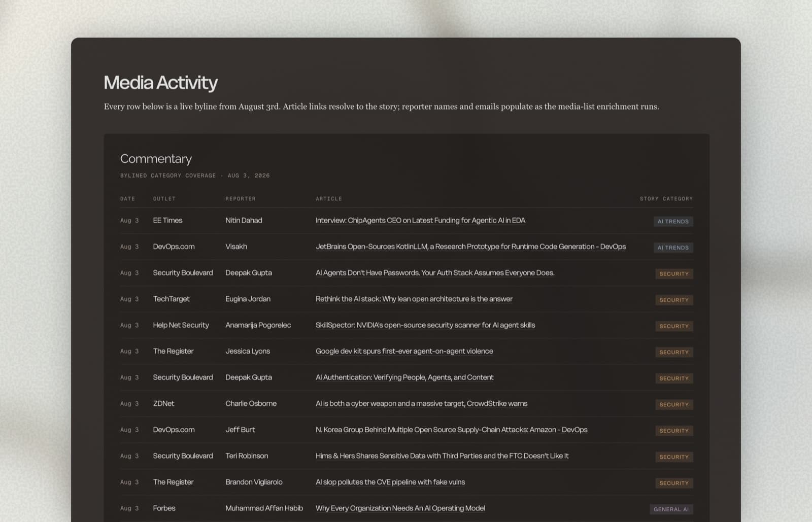Click the ZDNet outlet cell
The width and height of the screenshot is (812, 522).
(x=163, y=404)
